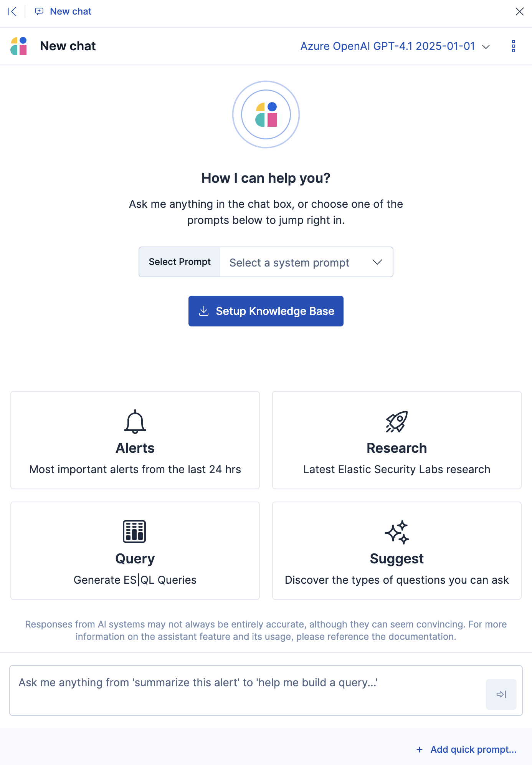Click the send message arrow icon

(x=501, y=694)
